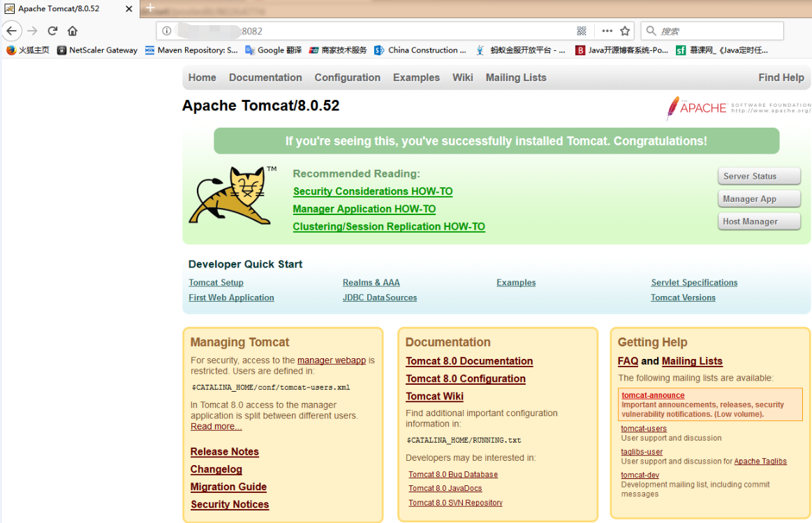Open the Changelog link
The image size is (812, 523).
(216, 469)
